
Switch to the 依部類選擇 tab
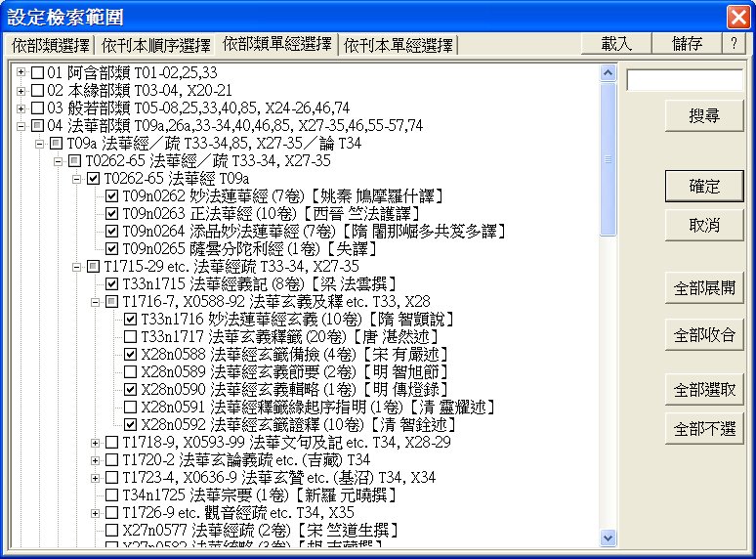(x=50, y=45)
